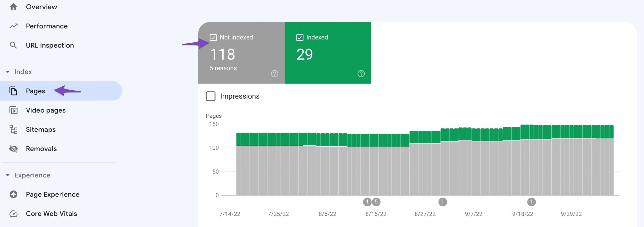Select Pages in the Index menu
Image resolution: width=644 pixels, height=227 pixels.
click(x=60, y=91)
